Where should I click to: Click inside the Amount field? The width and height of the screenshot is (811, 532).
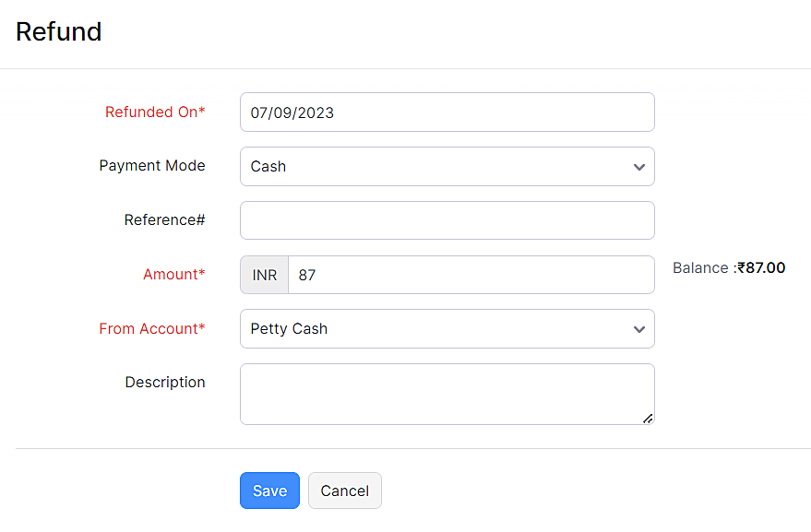pyautogui.click(x=471, y=274)
